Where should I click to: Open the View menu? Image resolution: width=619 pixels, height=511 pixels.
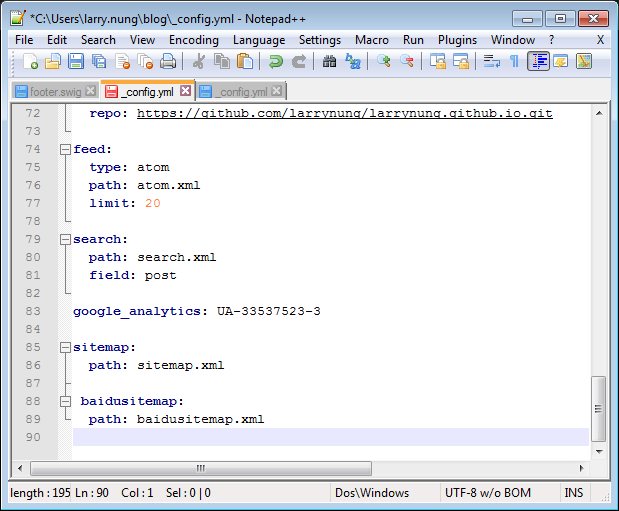(x=143, y=40)
